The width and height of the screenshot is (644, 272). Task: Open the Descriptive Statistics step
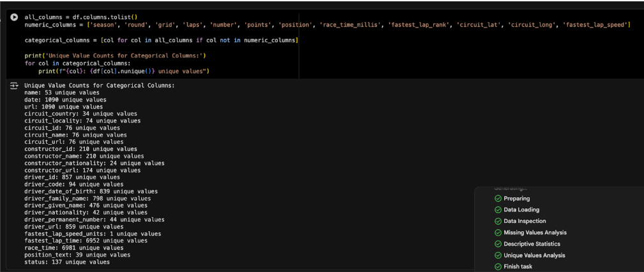(x=532, y=244)
